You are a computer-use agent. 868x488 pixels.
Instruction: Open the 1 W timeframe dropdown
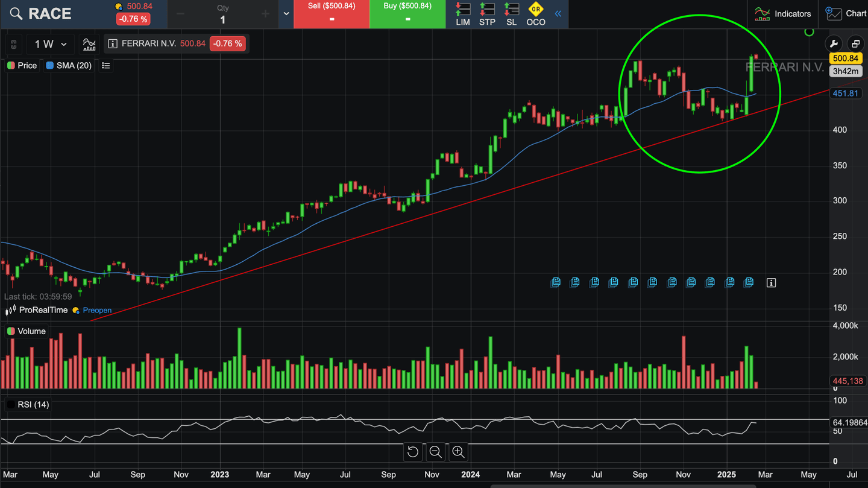[x=51, y=44]
